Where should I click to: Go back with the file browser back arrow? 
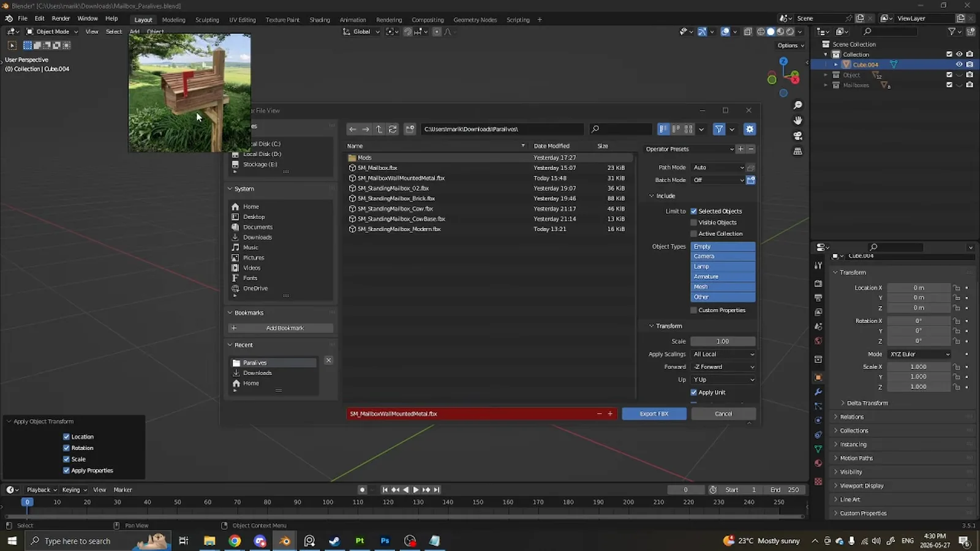point(352,129)
